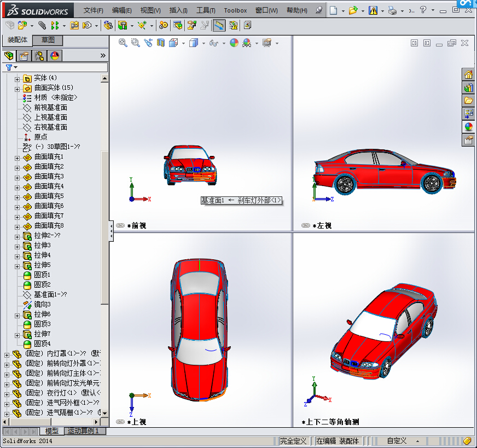Expand the 拉伸3 feature node
The width and height of the screenshot is (477, 448).
click(17, 247)
